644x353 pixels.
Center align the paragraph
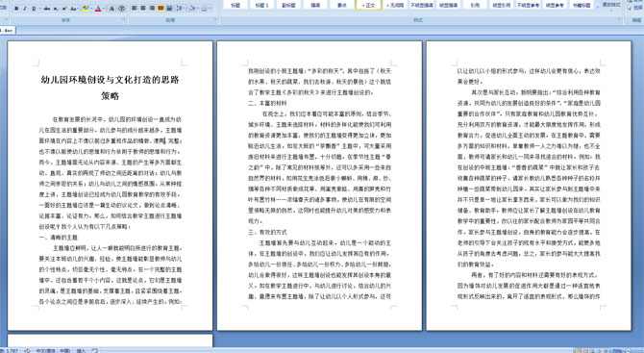143,9
